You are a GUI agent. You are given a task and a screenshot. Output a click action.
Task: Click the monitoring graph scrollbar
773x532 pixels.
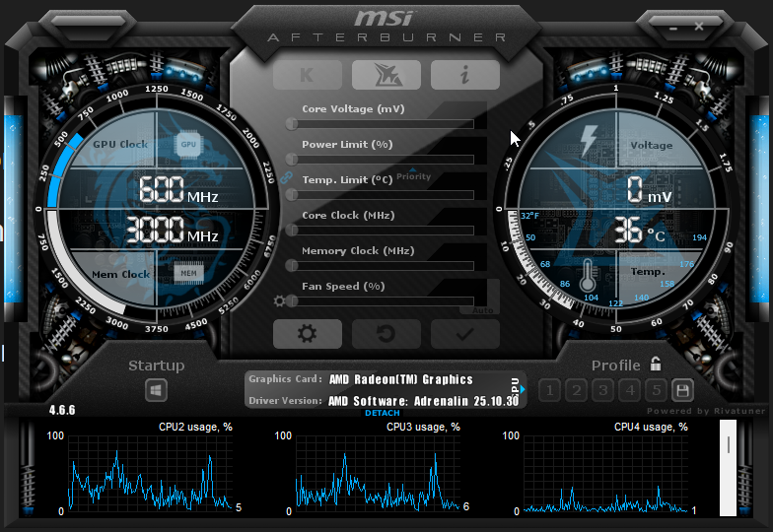point(728,468)
